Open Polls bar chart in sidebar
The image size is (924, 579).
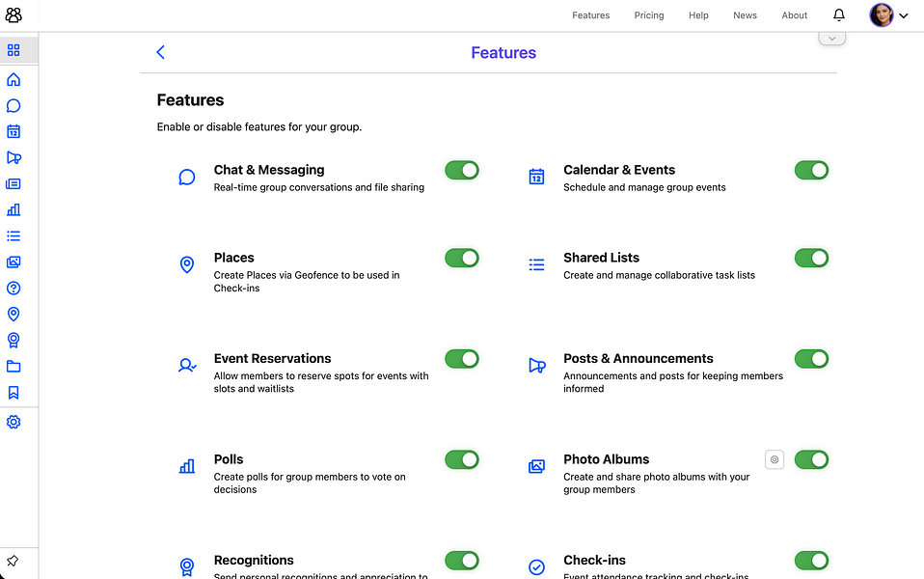point(14,210)
